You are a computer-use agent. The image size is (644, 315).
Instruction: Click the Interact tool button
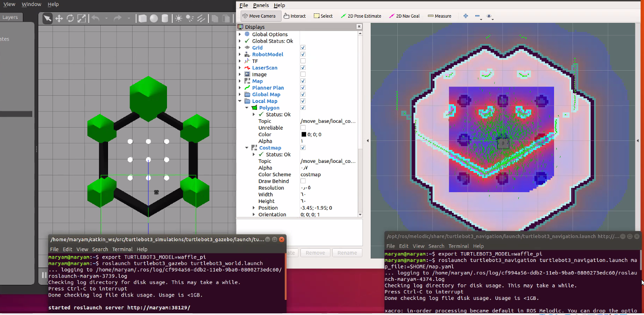[295, 16]
